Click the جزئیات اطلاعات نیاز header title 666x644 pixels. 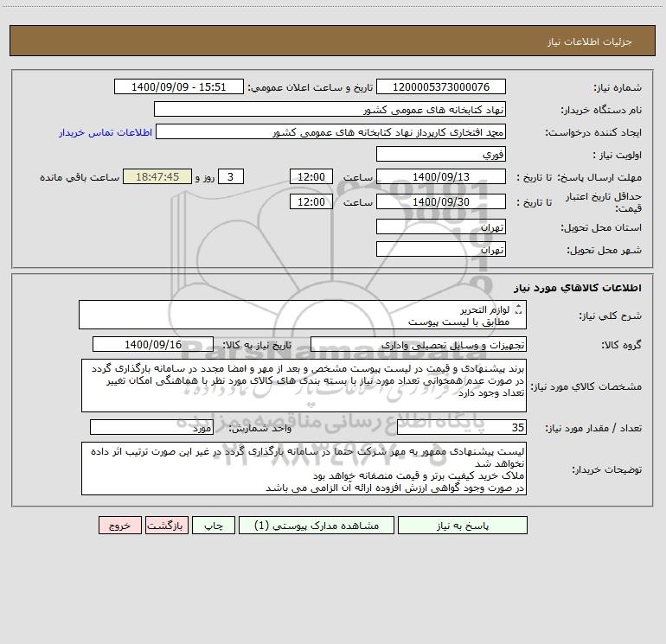tap(590, 41)
